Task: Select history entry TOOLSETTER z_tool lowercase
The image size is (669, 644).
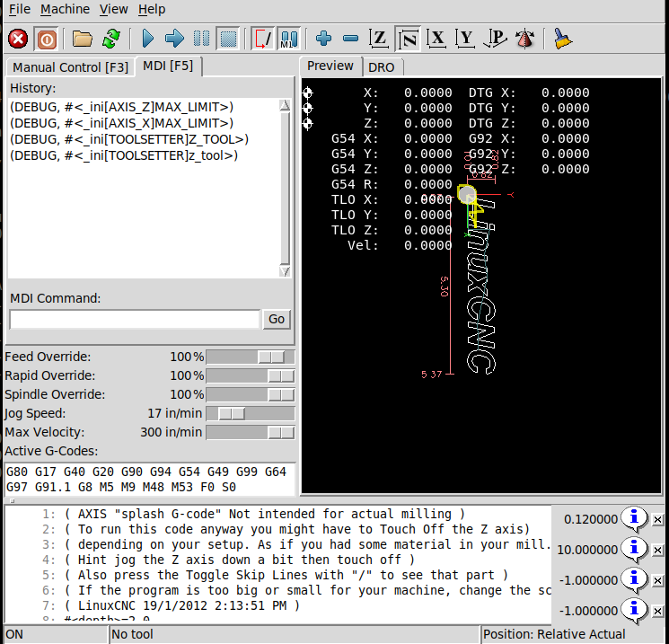Action: (x=124, y=155)
